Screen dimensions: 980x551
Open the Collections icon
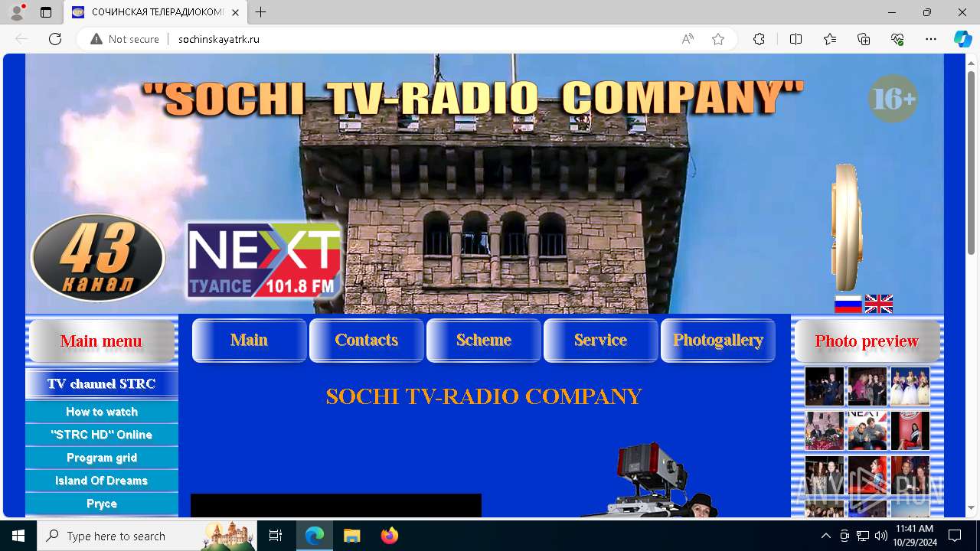pos(864,39)
